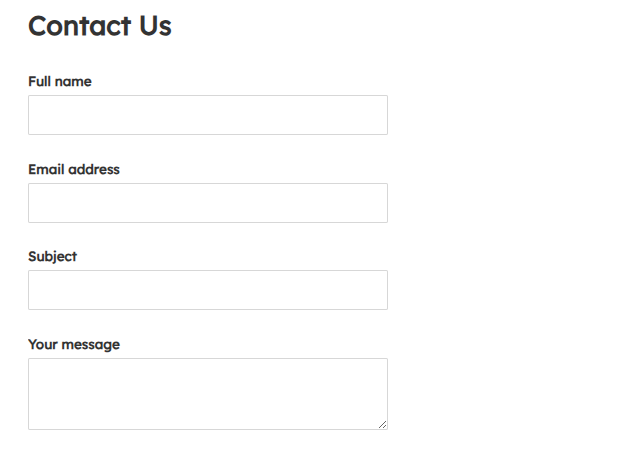Click the "Subject" label text

click(52, 256)
